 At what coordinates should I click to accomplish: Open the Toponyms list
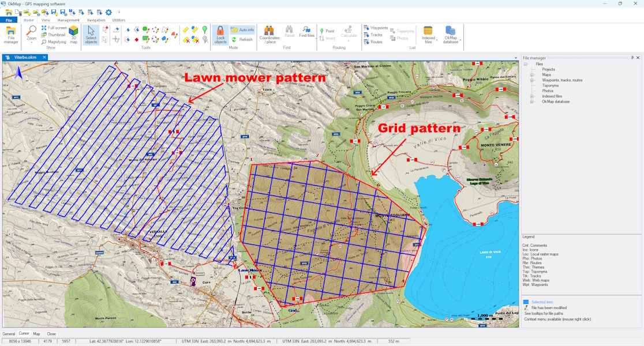[402, 31]
